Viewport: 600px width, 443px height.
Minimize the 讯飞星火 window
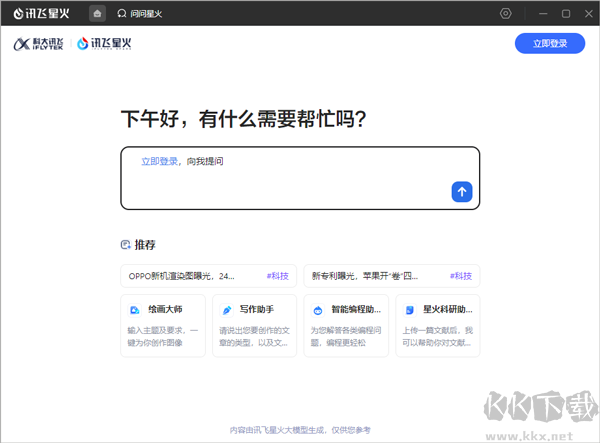tap(543, 14)
